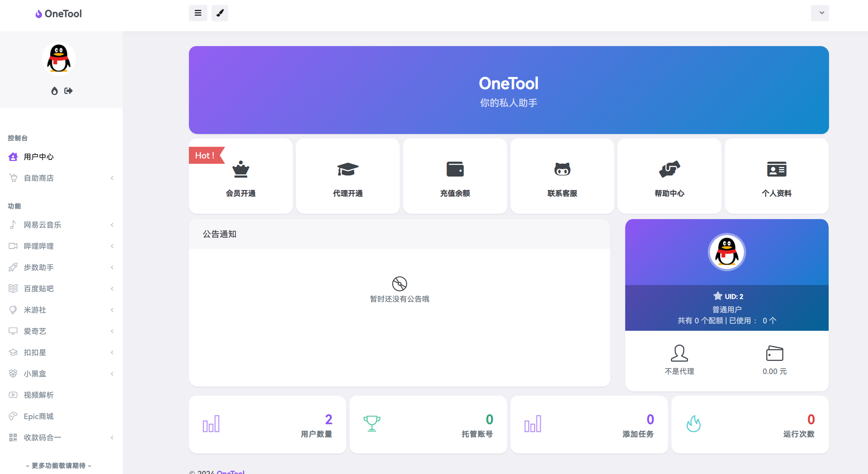
Task: Click the QR code icon for 收款码合一
Action: (x=13, y=437)
